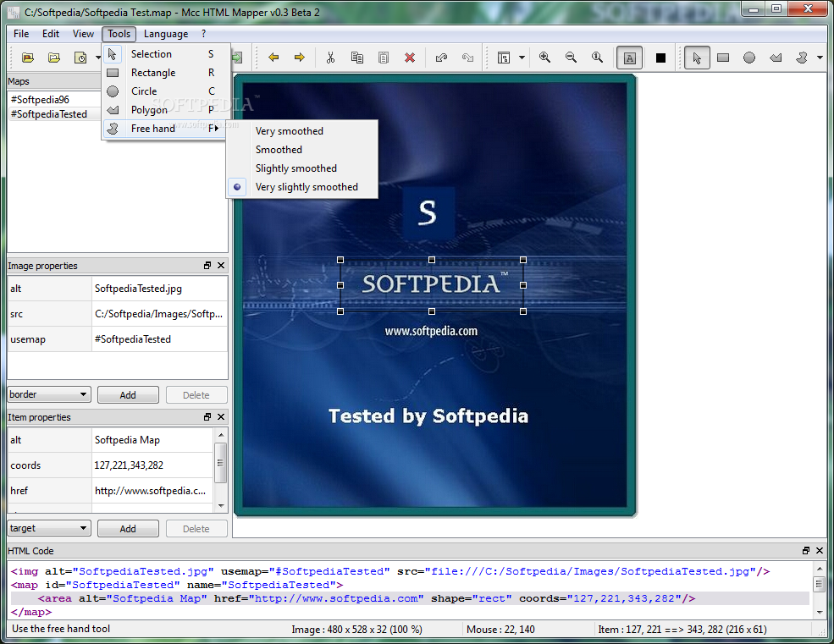Click the Copy toolbar icon
This screenshot has width=834, height=644.
[357, 58]
